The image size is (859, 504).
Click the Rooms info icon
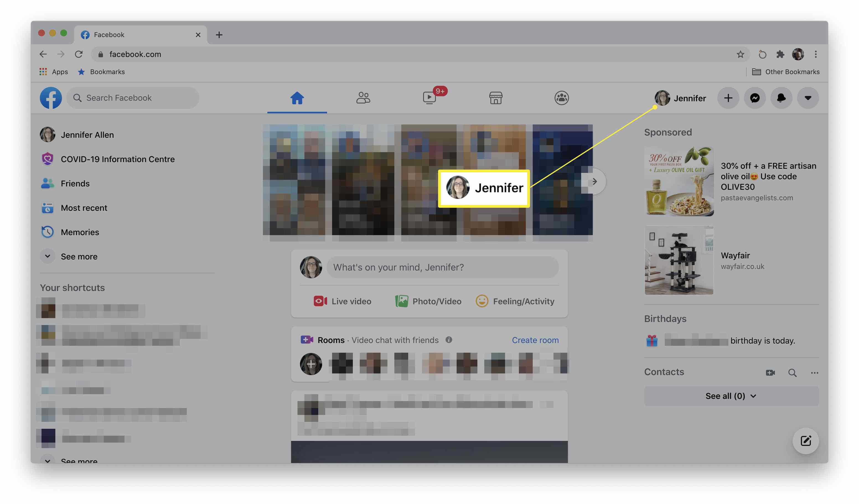click(449, 340)
